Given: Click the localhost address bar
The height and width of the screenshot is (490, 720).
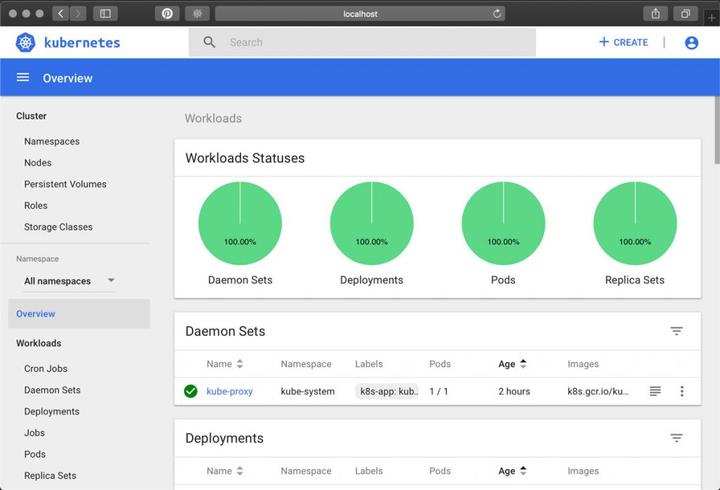Looking at the screenshot, I should pyautogui.click(x=360, y=14).
